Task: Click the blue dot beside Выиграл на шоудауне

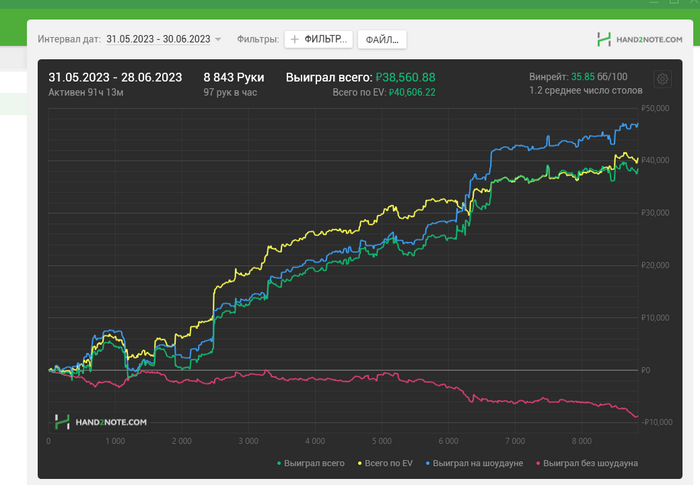Action: [x=428, y=464]
